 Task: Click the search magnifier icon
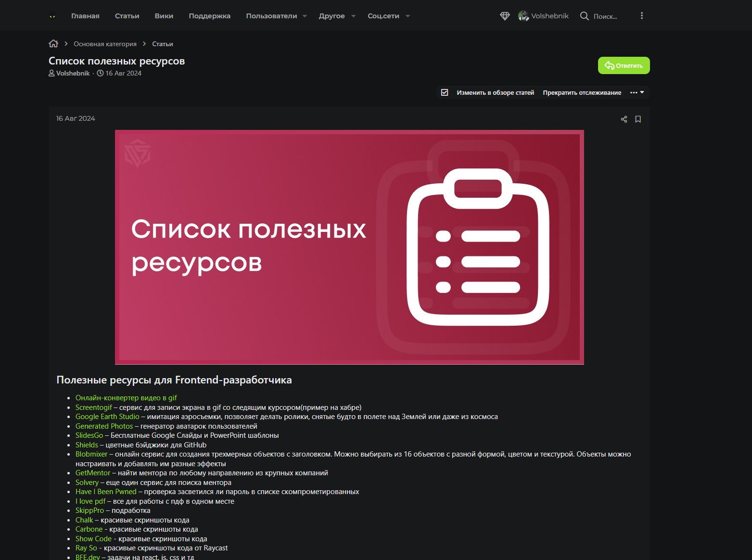pyautogui.click(x=584, y=16)
